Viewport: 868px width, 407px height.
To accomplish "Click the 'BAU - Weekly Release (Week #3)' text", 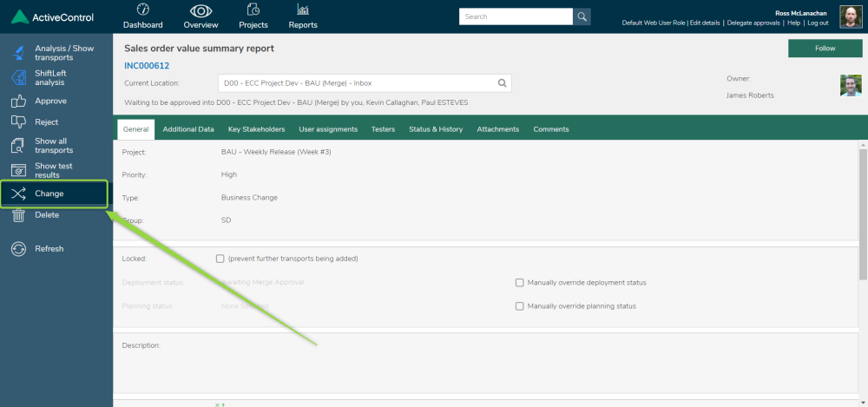I will tap(276, 152).
